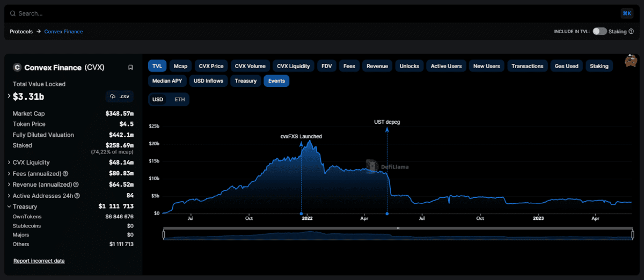Click the cvxFXS Launched label
Viewport: 644px width, 280px height.
pyautogui.click(x=301, y=137)
